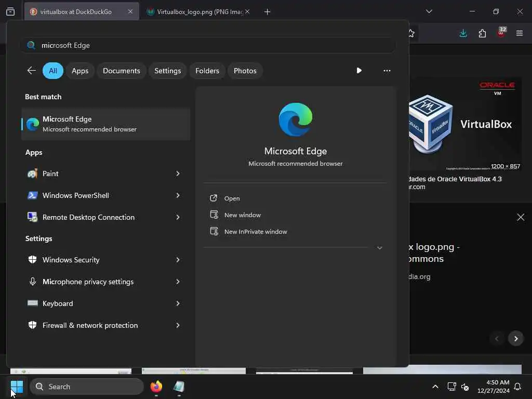Click the search field containing microsoft Edge
Screen dimensions: 532x399
pos(208,45)
